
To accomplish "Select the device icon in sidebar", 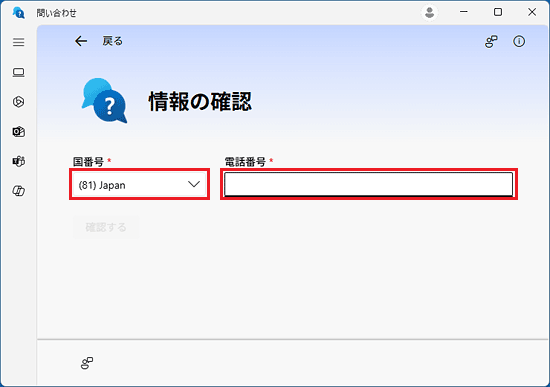I will click(x=19, y=72).
